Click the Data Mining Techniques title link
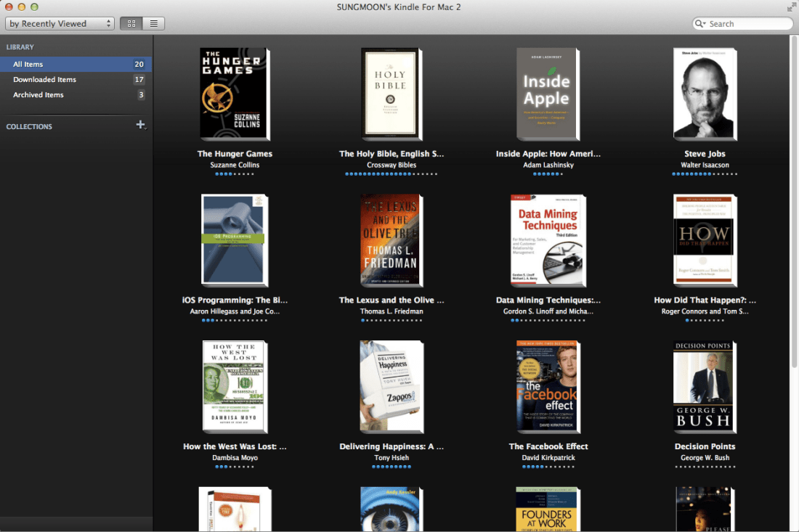The width and height of the screenshot is (799, 532). pyautogui.click(x=548, y=300)
